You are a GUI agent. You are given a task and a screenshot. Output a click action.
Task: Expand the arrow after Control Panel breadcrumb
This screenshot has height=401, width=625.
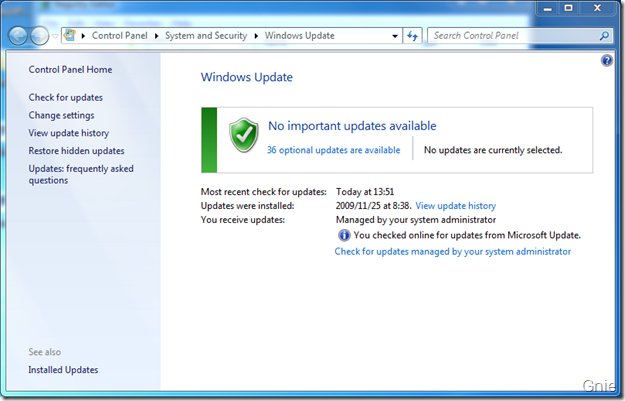click(x=157, y=36)
